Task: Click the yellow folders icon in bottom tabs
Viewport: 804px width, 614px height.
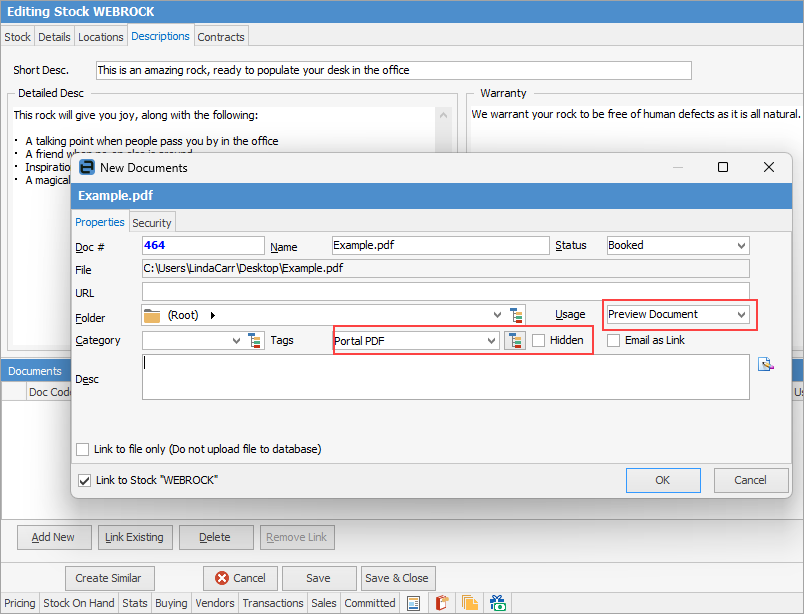Action: pyautogui.click(x=469, y=603)
